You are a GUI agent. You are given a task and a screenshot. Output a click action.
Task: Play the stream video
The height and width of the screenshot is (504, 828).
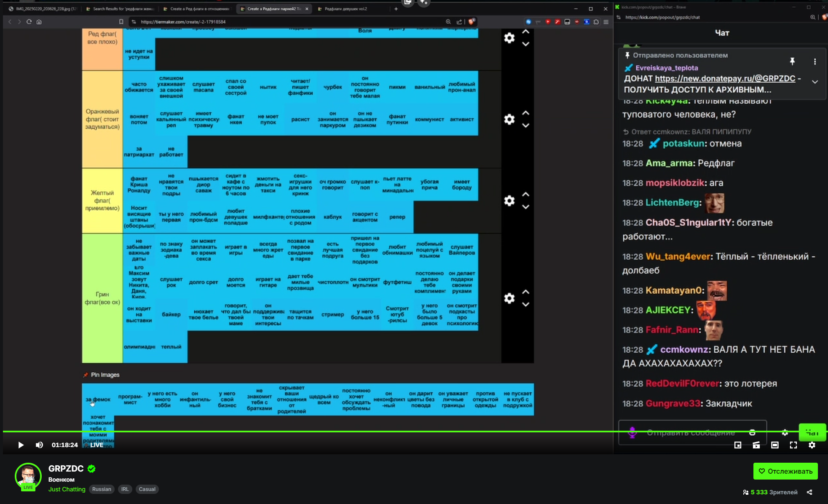pyautogui.click(x=21, y=445)
